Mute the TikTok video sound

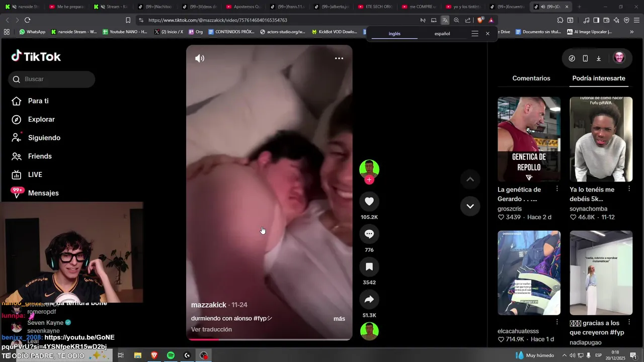click(200, 58)
